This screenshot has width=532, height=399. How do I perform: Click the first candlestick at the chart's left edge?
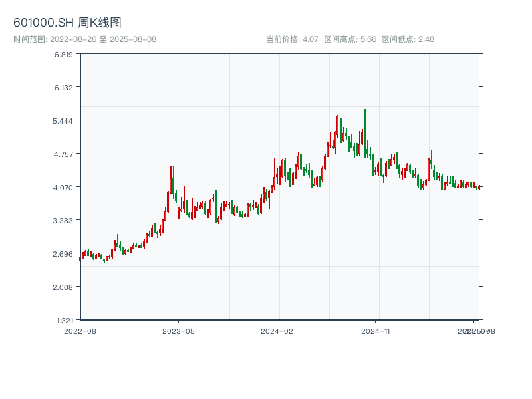pos(80,259)
